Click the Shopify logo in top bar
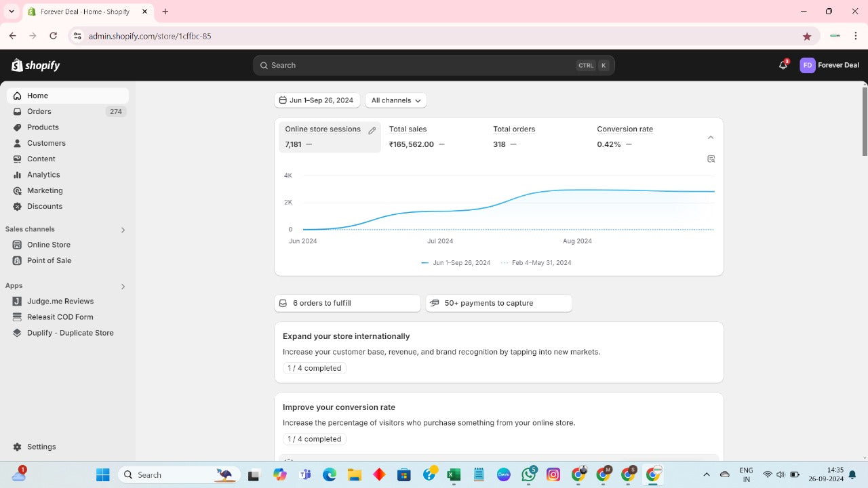 coord(36,65)
